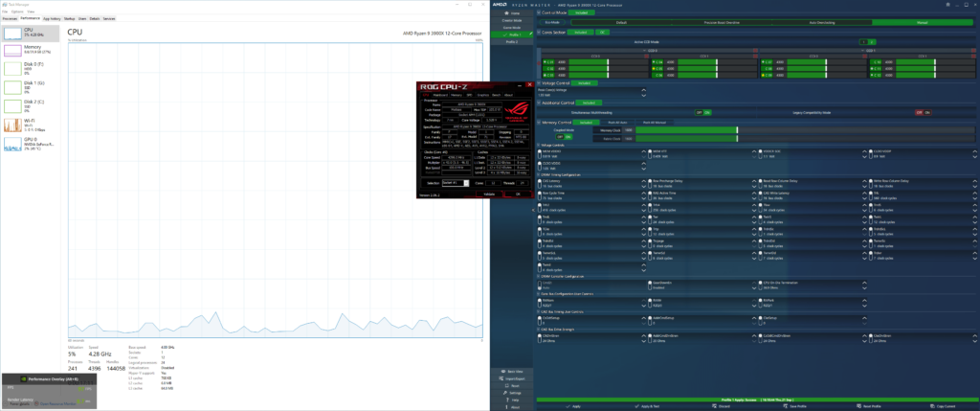Screen dimensions: 980x411
Task: Click the pin icon in Ryzen Master title bar
Action: [x=948, y=3]
